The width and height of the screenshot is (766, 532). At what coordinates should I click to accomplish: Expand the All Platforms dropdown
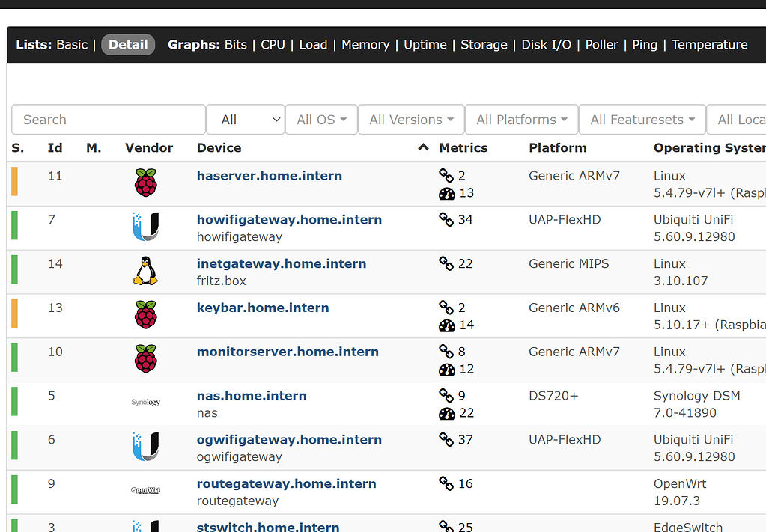[521, 119]
